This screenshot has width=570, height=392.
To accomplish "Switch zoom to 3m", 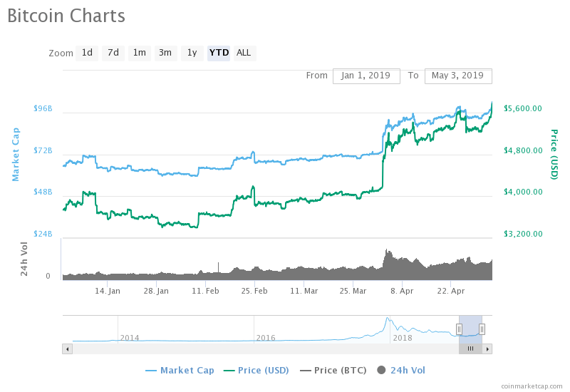I will pyautogui.click(x=165, y=53).
